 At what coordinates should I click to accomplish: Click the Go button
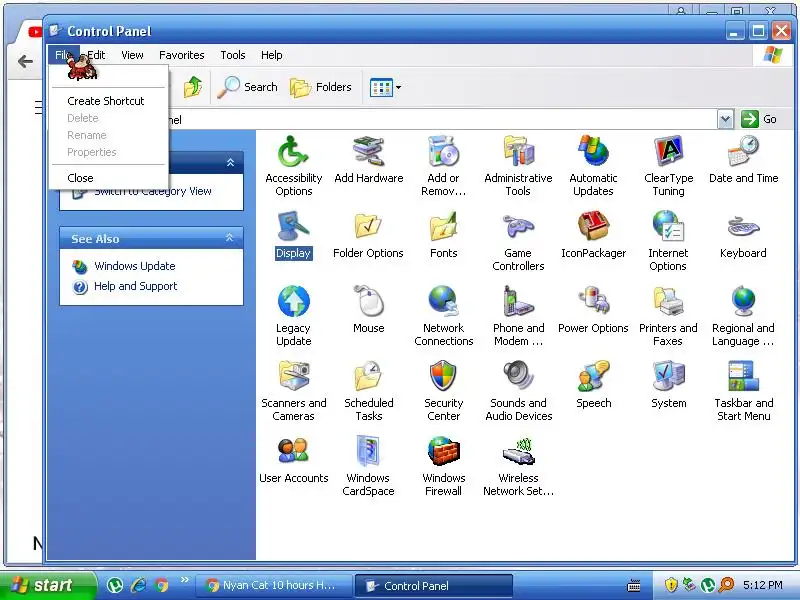click(759, 119)
